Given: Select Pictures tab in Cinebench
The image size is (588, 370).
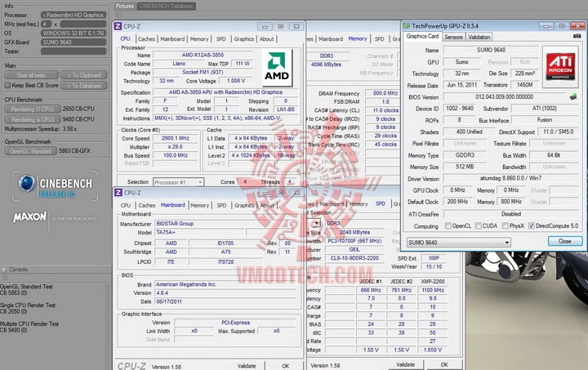Looking at the screenshot, I should (125, 6).
